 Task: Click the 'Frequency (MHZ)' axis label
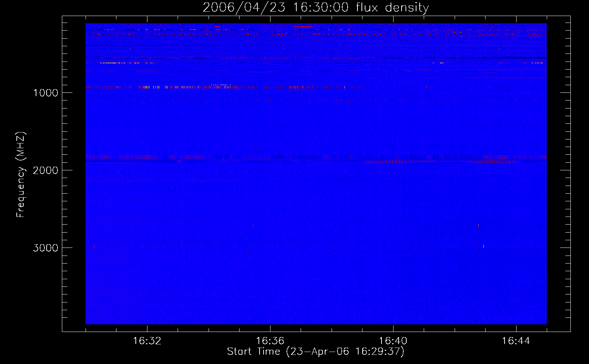(x=21, y=175)
